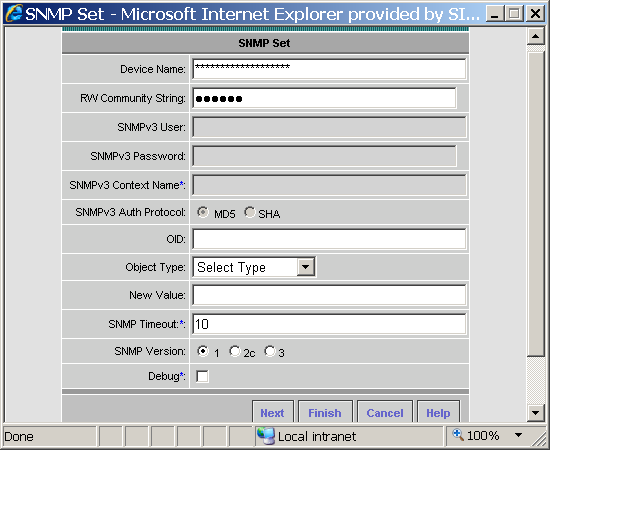This screenshot has width=640, height=512.
Task: Focus the RW Community String field
Action: (x=324, y=98)
